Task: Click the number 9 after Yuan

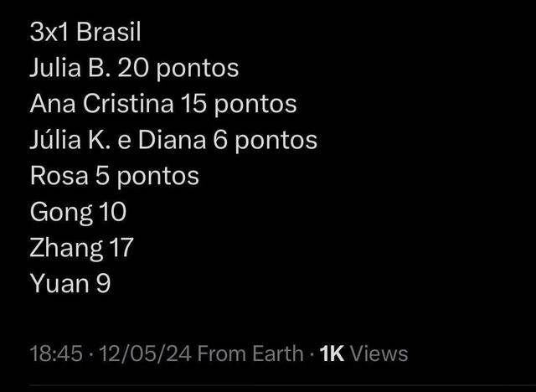Action: click(104, 285)
